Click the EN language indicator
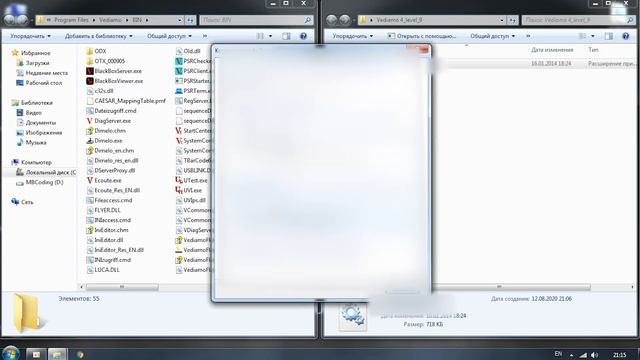This screenshot has width=640, height=360. point(558,354)
